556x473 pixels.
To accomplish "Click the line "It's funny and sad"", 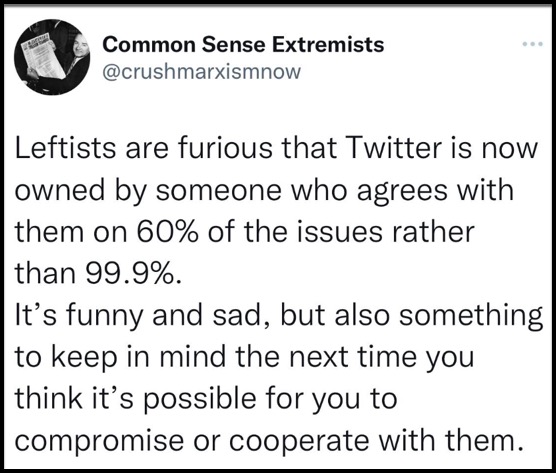I will (x=279, y=317).
